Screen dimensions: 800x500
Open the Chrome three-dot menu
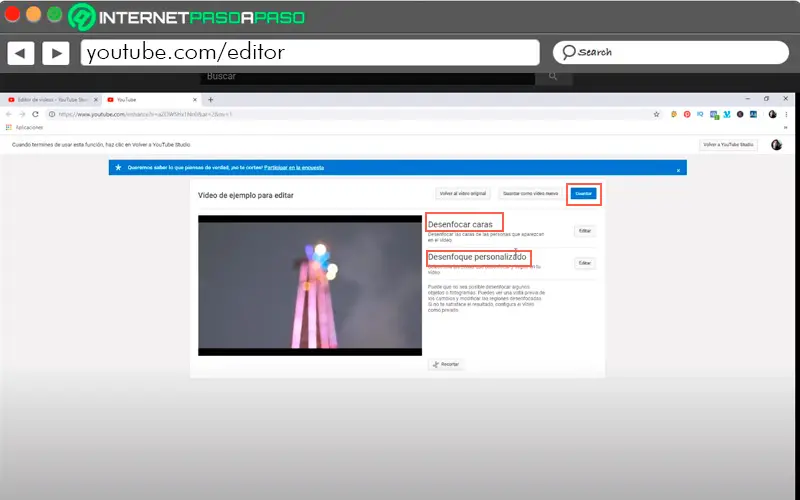click(x=786, y=114)
